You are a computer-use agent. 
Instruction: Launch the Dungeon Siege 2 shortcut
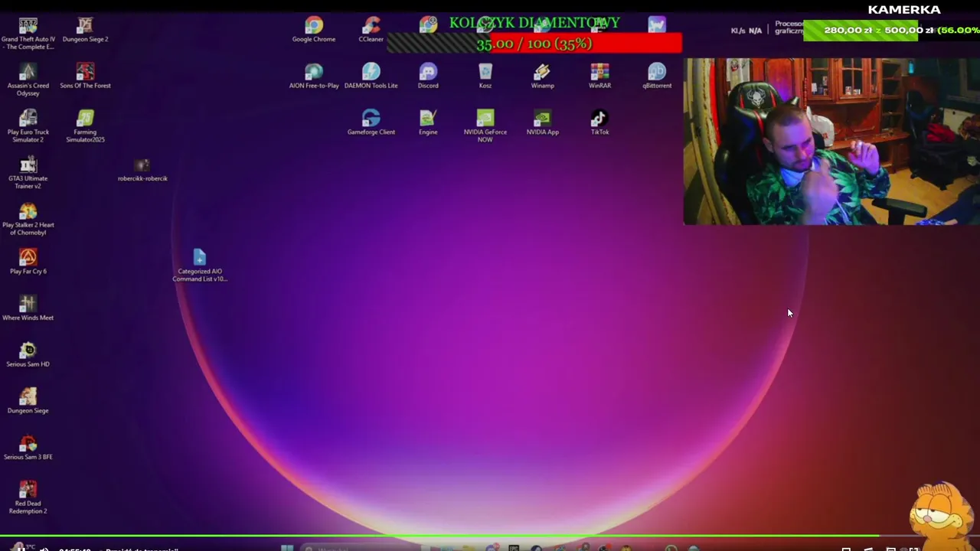pyautogui.click(x=85, y=31)
